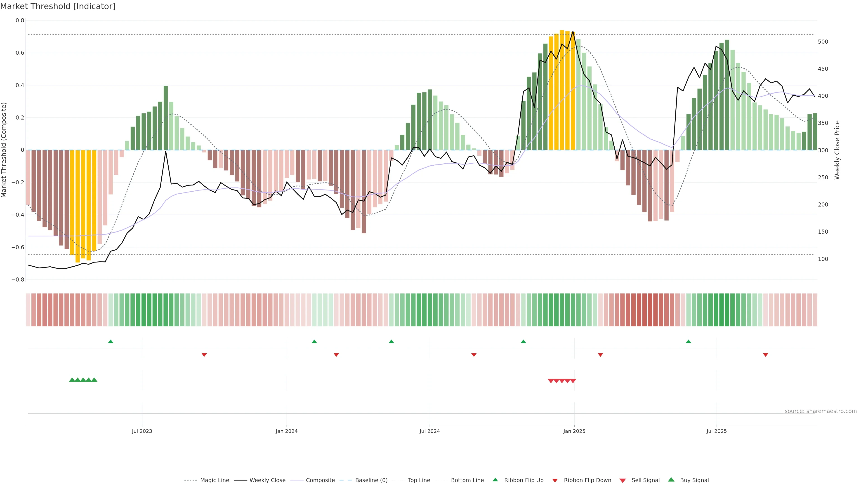Click Ribbon Flip Down legend triangle
This screenshot has width=868, height=488.
click(555, 481)
